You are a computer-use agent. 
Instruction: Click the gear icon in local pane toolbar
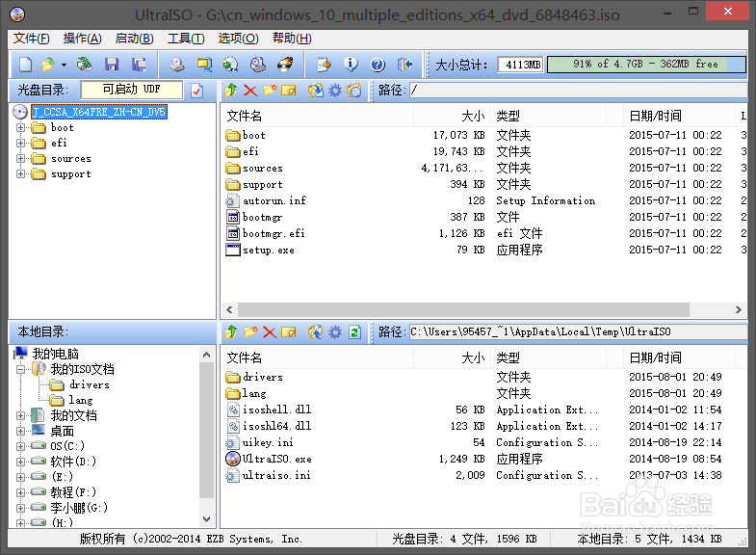tap(334, 332)
